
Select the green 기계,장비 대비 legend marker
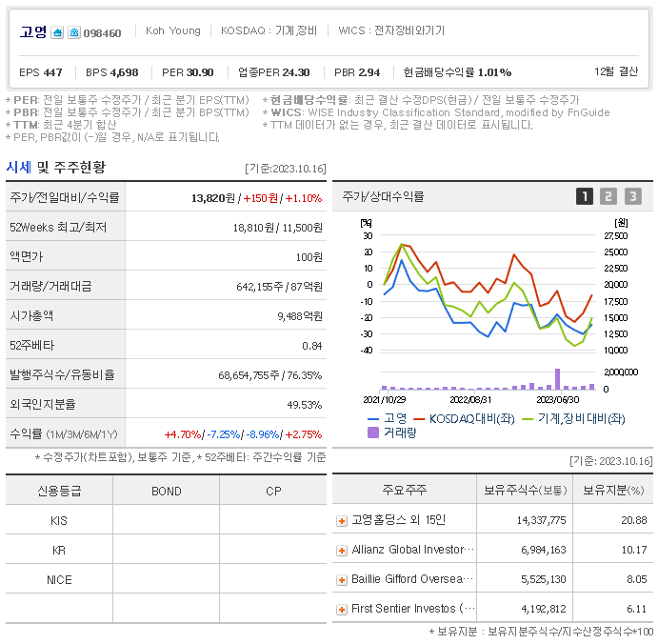528,419
